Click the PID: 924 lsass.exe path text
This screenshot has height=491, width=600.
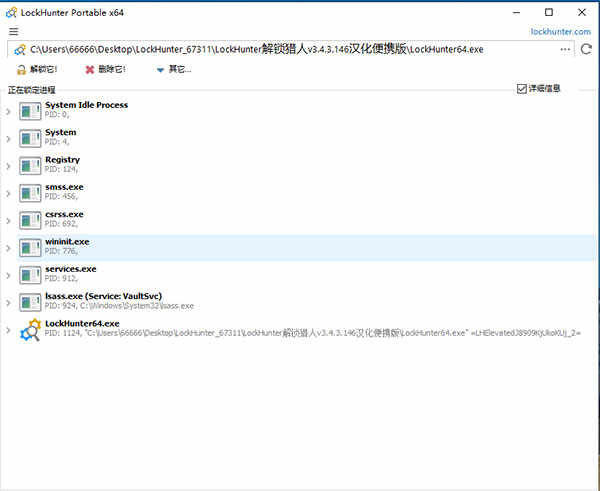119,306
